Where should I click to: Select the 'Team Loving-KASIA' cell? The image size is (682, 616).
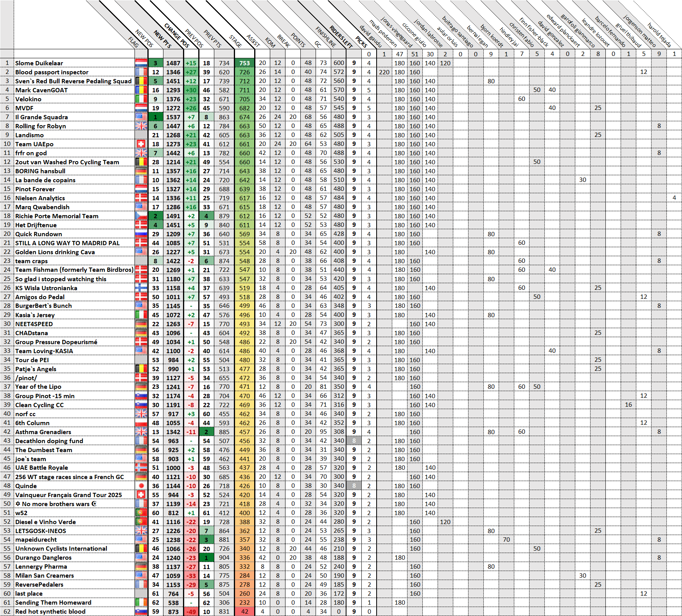click(x=44, y=351)
